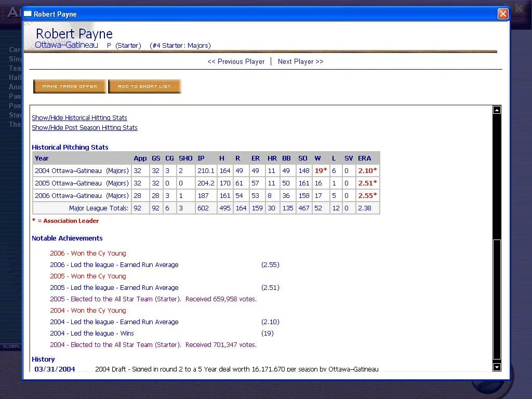Open the 03/31/2004 history entry

click(x=55, y=369)
